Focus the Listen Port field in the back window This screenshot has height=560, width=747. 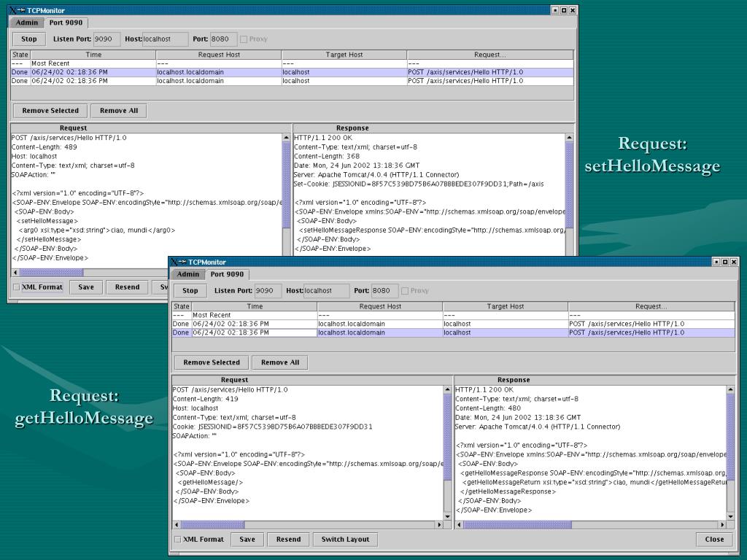tap(107, 39)
